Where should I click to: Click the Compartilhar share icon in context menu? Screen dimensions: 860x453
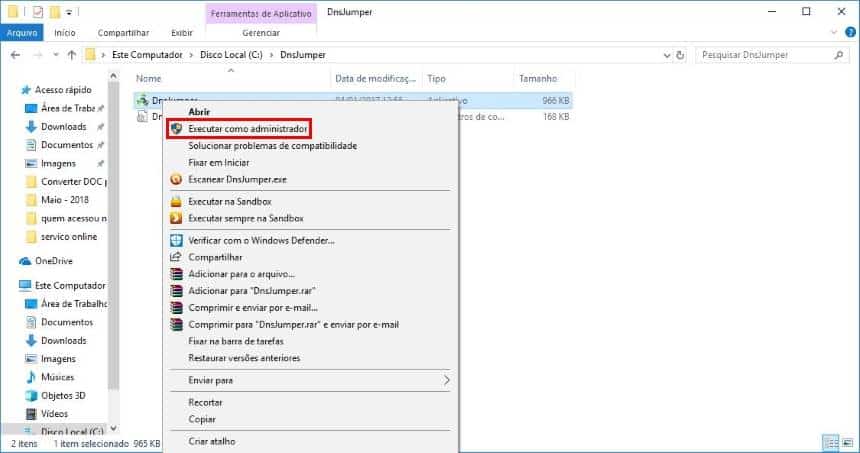click(x=176, y=257)
